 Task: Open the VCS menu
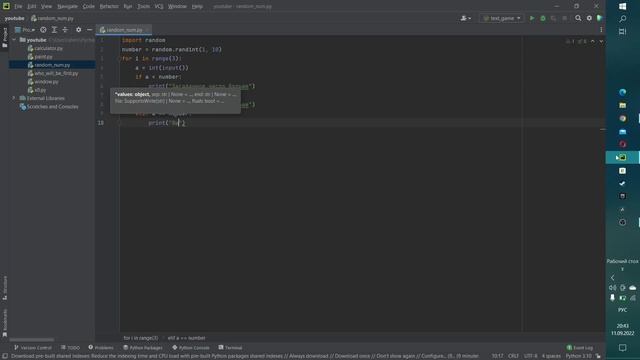point(159,7)
